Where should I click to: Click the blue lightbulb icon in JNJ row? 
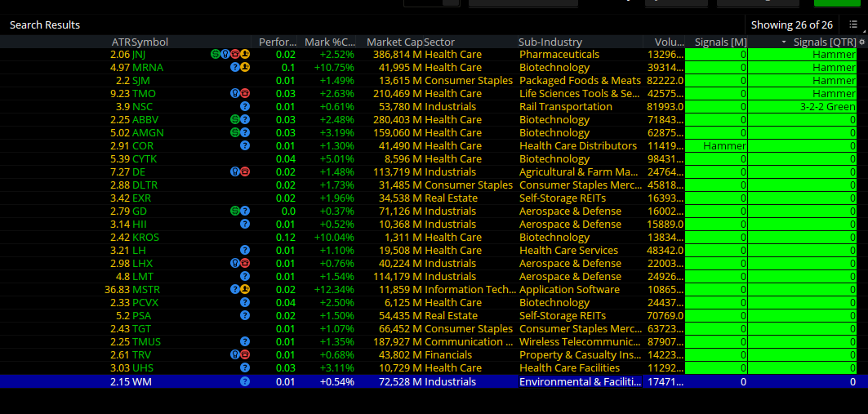click(x=225, y=54)
